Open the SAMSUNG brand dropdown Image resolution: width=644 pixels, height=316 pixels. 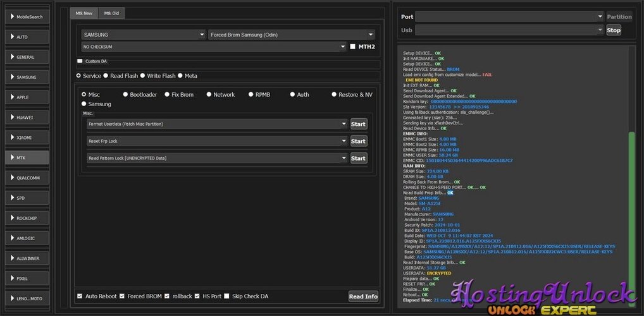pos(144,35)
